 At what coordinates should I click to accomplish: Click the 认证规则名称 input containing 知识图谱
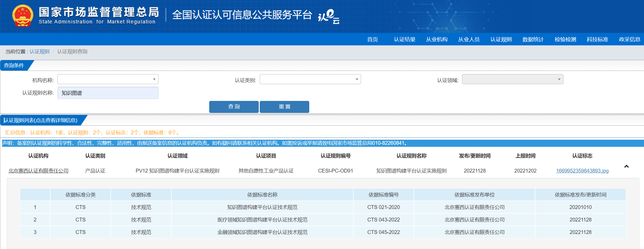coord(108,93)
